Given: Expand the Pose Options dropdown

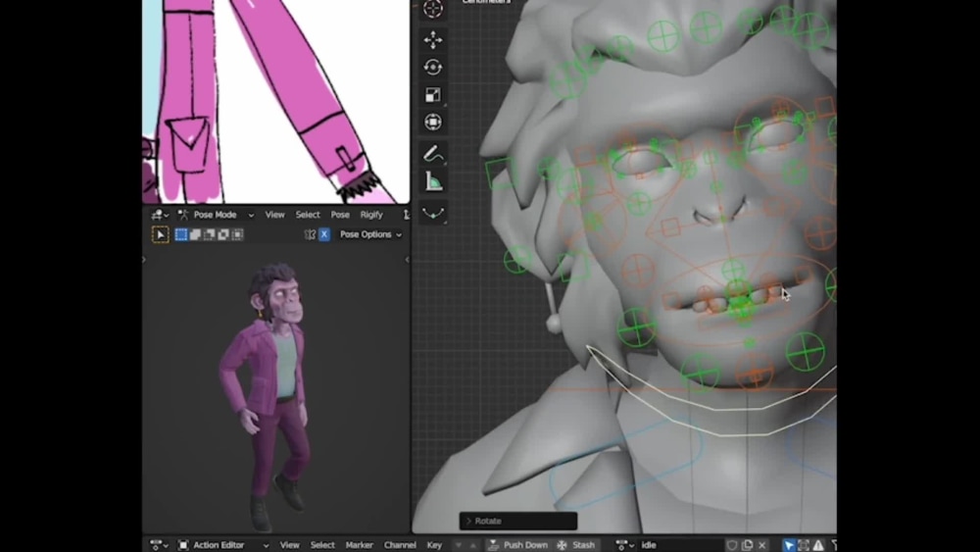Looking at the screenshot, I should point(370,234).
